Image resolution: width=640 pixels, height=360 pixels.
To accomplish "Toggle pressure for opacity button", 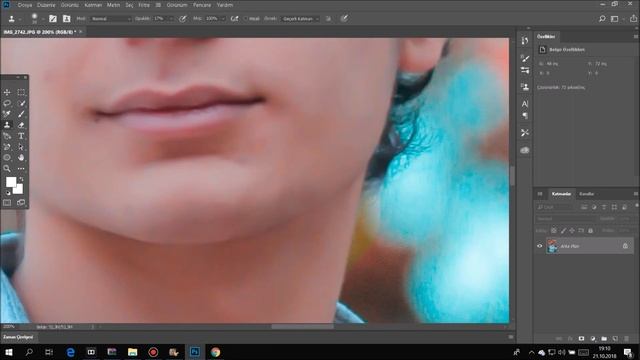I will [x=183, y=19].
